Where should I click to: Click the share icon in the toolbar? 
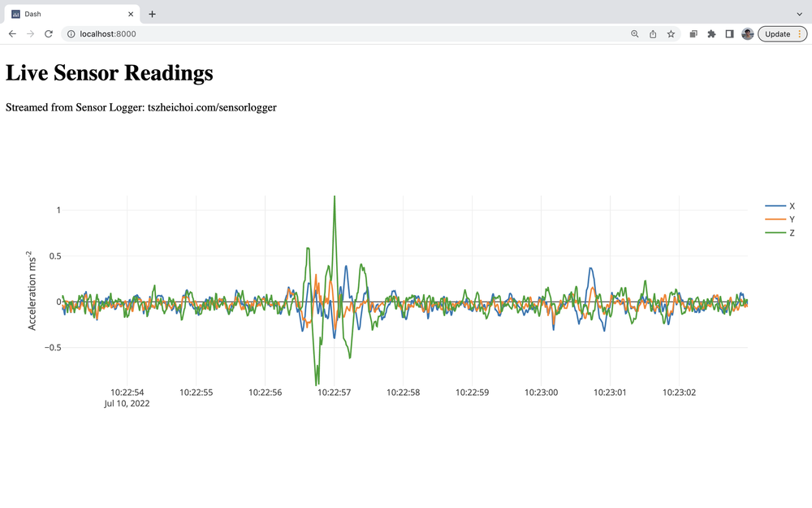point(653,34)
